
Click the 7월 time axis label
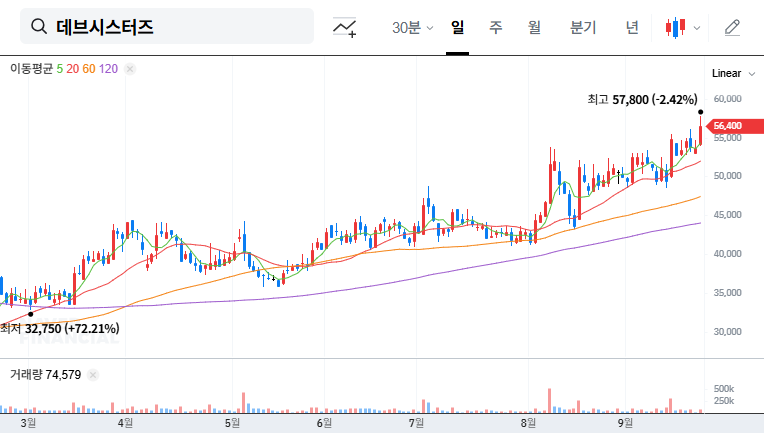click(416, 423)
